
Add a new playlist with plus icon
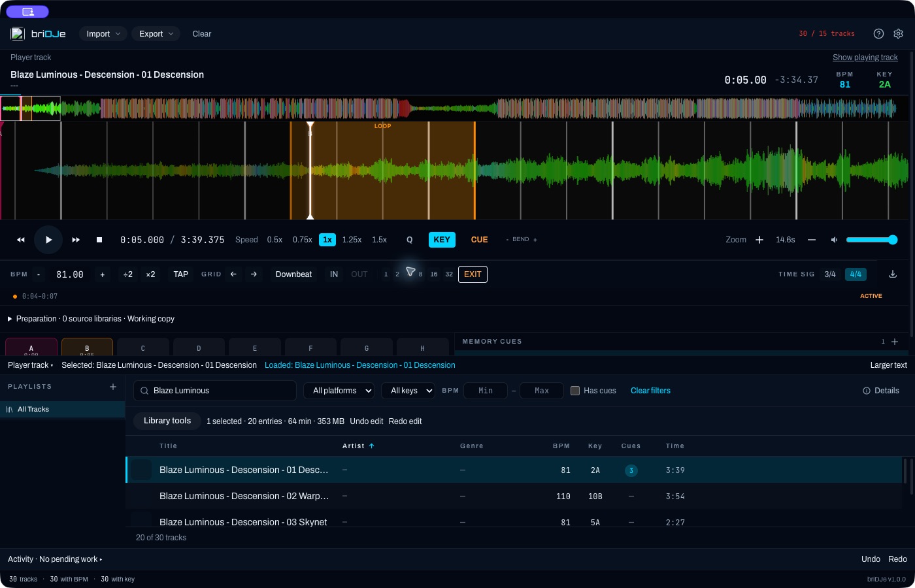(113, 387)
